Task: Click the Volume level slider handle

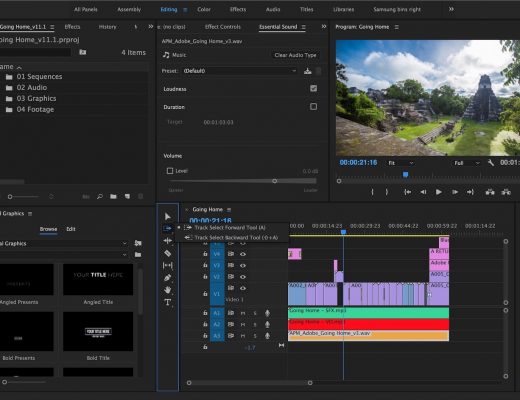Action: (x=274, y=181)
